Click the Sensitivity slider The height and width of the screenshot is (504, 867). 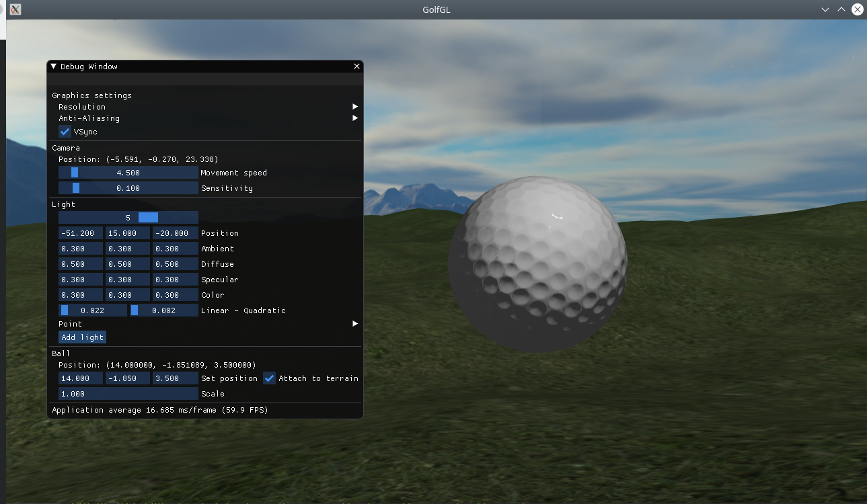[128, 188]
